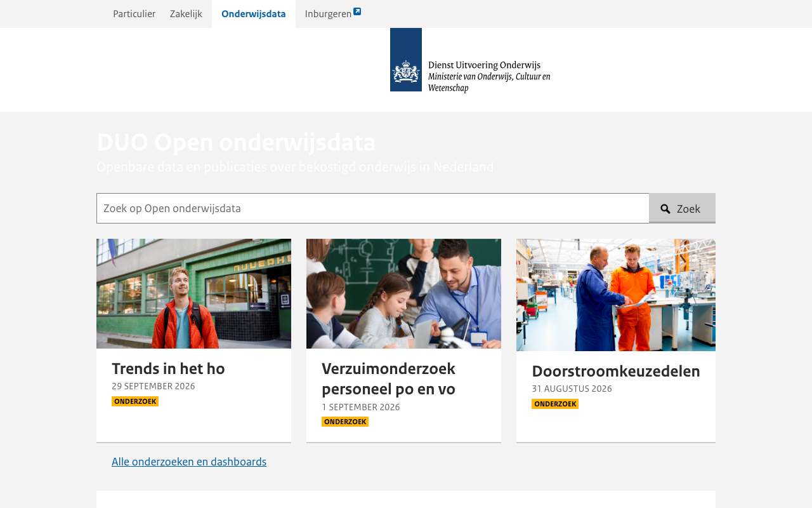This screenshot has height=508, width=812.
Task: Open the Doorstroomkeuzedelen article title
Action: [616, 371]
